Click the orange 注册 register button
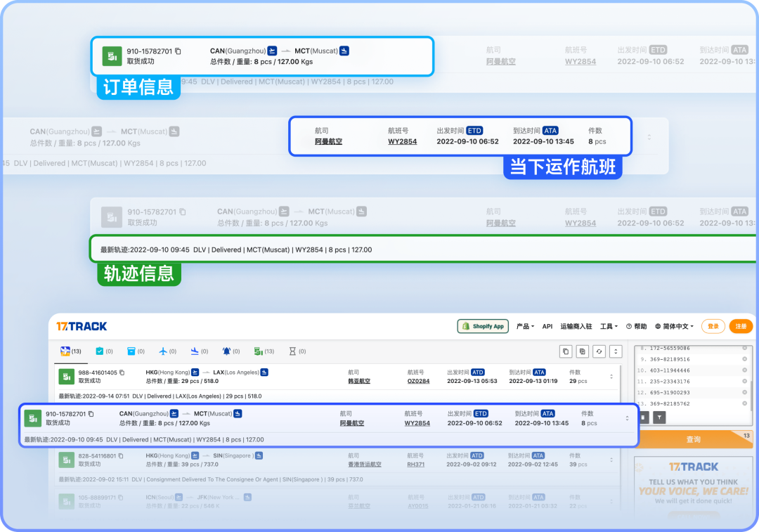 pos(741,326)
